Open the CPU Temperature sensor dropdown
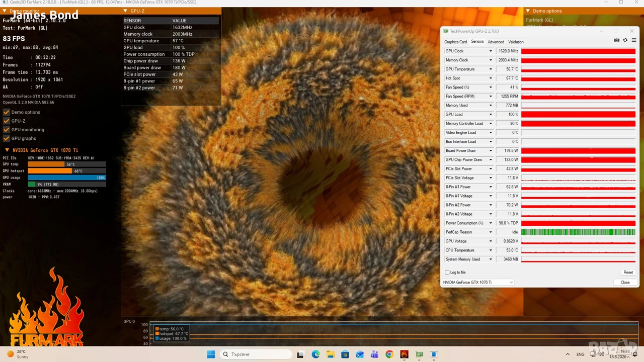The width and height of the screenshot is (644, 362). coord(491,250)
